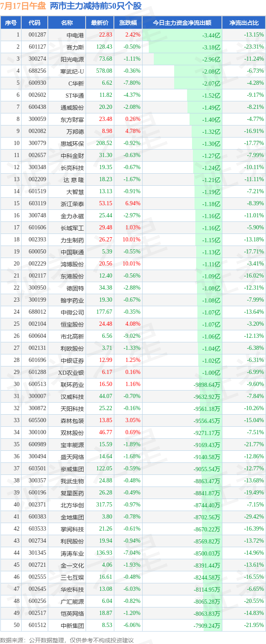Image resolution: width=266 pixels, height=644 pixels.
Task: Select stock name 金力永磁
Action: click(x=72, y=216)
